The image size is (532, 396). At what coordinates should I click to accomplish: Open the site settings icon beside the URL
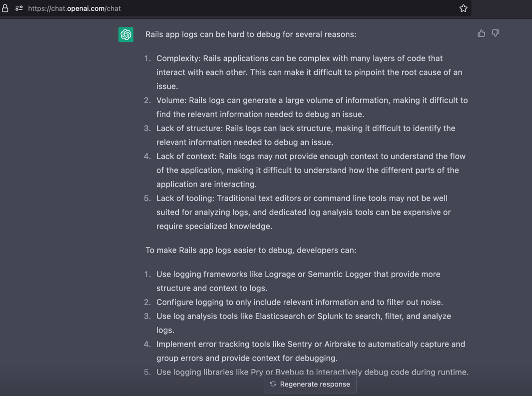(19, 8)
